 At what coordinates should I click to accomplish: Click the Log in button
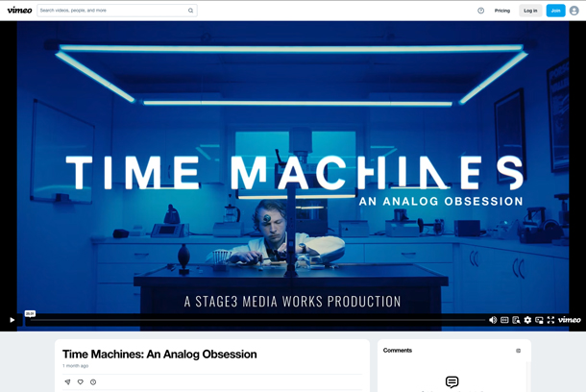[530, 11]
